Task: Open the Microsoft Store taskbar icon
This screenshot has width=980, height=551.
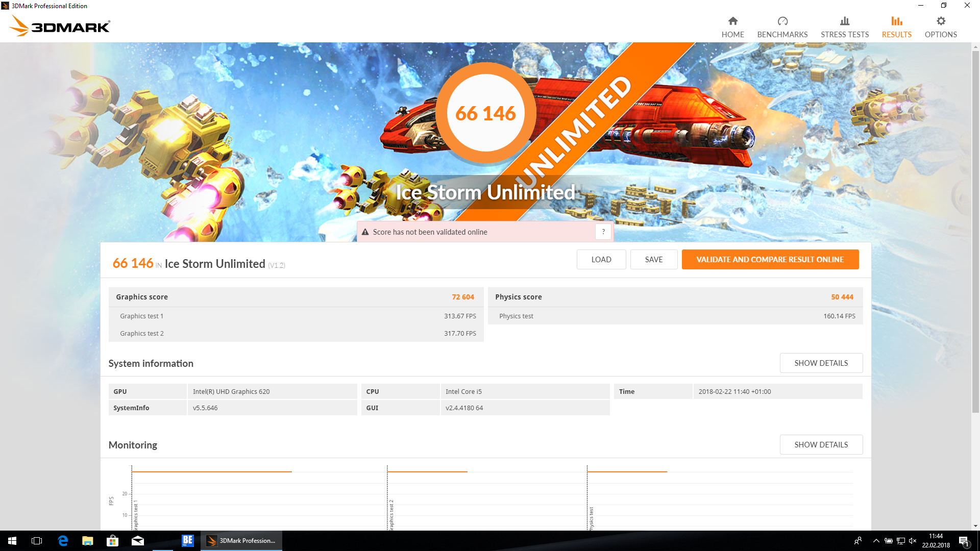Action: [x=112, y=541]
